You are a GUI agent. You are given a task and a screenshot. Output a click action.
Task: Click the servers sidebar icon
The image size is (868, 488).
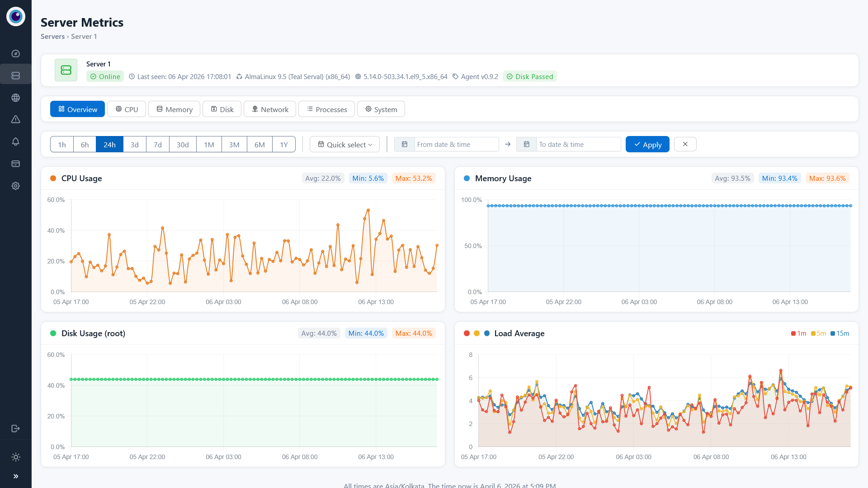(x=16, y=75)
